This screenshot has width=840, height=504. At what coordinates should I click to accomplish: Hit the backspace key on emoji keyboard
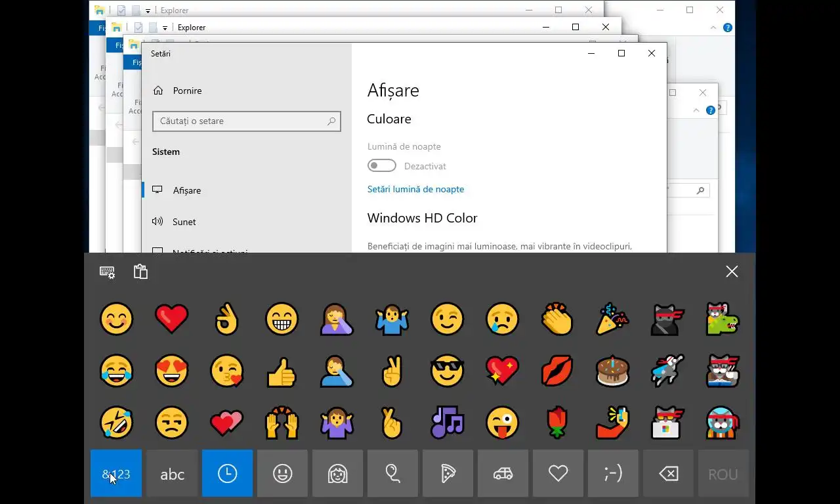pos(668,473)
